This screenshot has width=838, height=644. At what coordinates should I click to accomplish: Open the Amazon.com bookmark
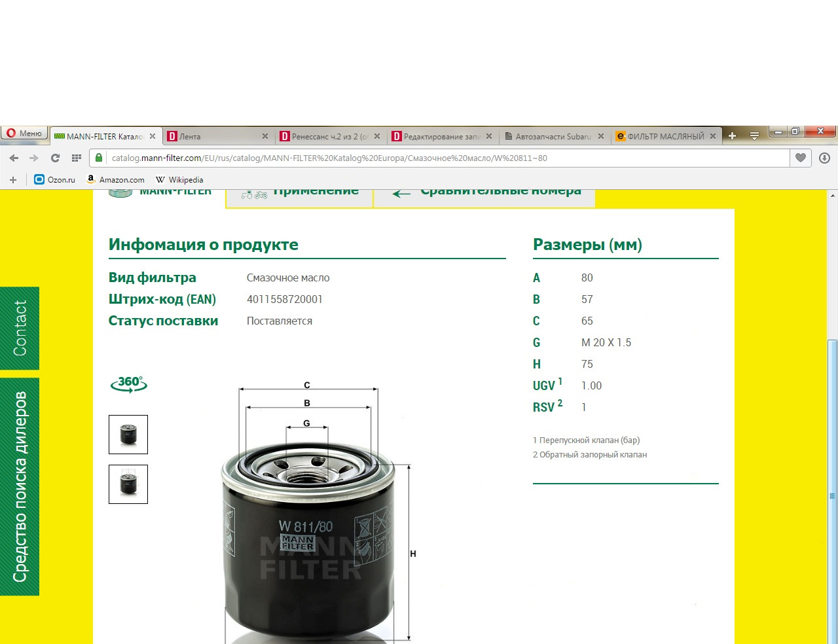[x=115, y=179]
